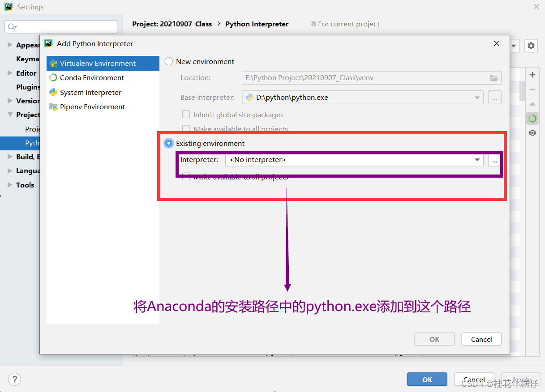
Task: Select Virtualenv Environment in interpreter type list
Action: click(103, 63)
